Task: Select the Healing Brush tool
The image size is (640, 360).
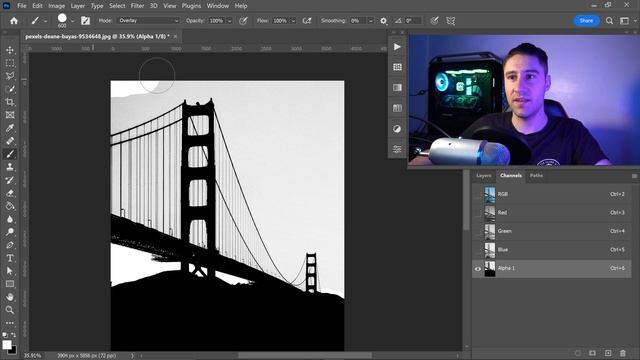Action: [x=10, y=141]
